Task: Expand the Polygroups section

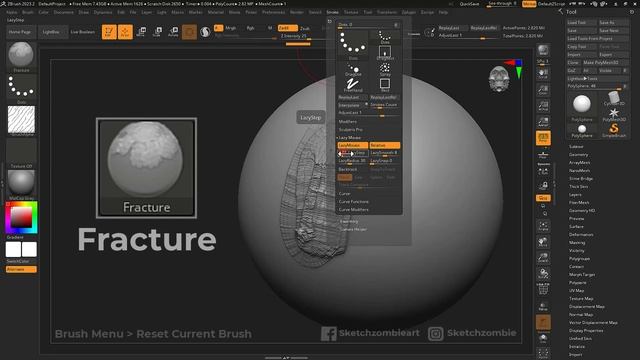Action: [x=579, y=258]
